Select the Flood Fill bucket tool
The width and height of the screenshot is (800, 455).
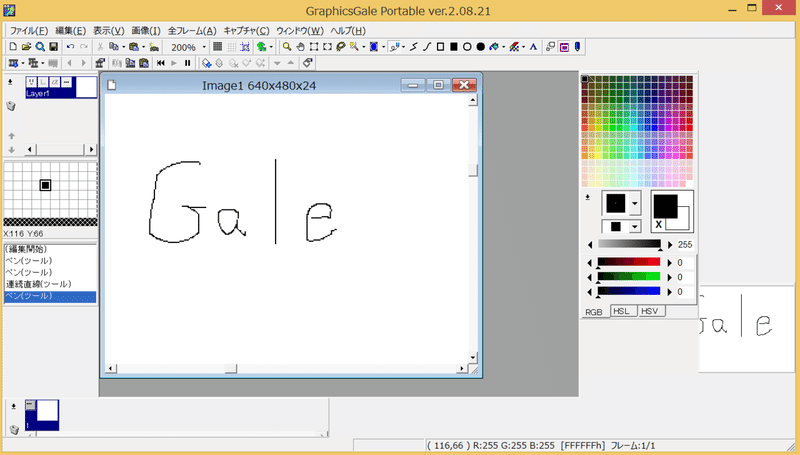coord(493,47)
